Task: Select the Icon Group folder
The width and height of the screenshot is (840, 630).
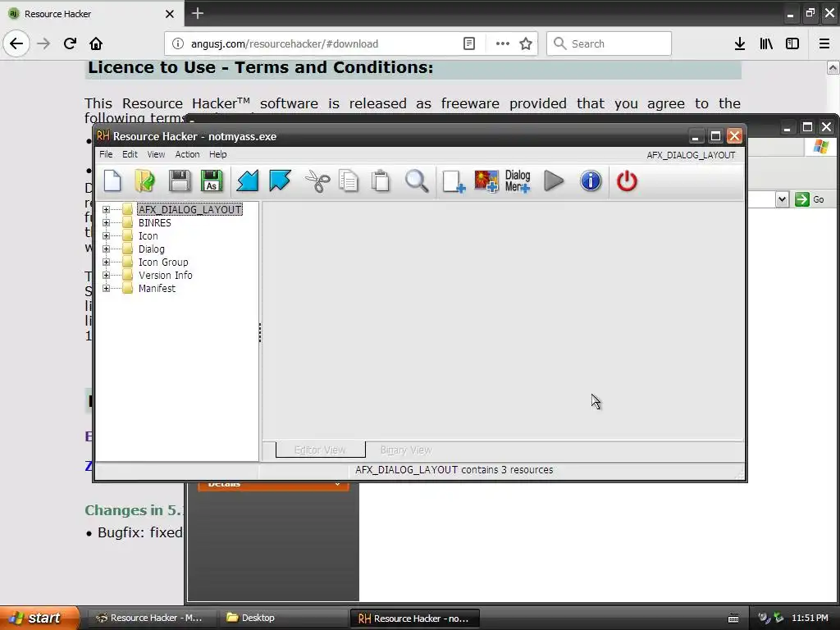Action: pyautogui.click(x=163, y=262)
